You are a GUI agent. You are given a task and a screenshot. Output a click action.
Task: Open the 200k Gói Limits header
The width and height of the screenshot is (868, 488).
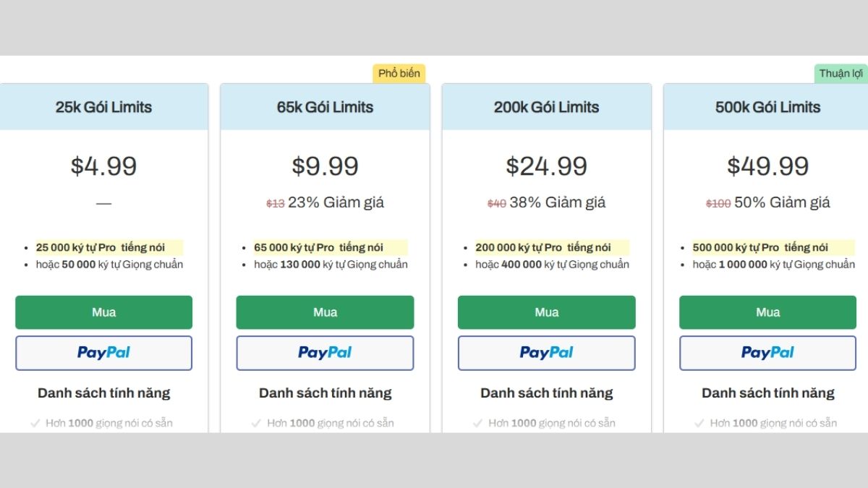pos(546,107)
